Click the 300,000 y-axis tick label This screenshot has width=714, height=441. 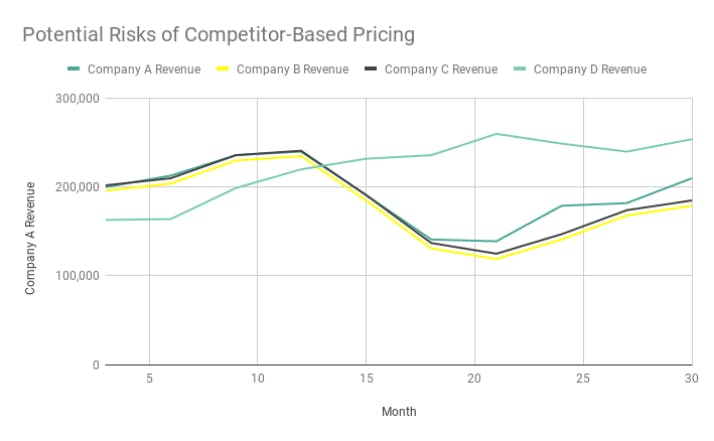(x=75, y=99)
